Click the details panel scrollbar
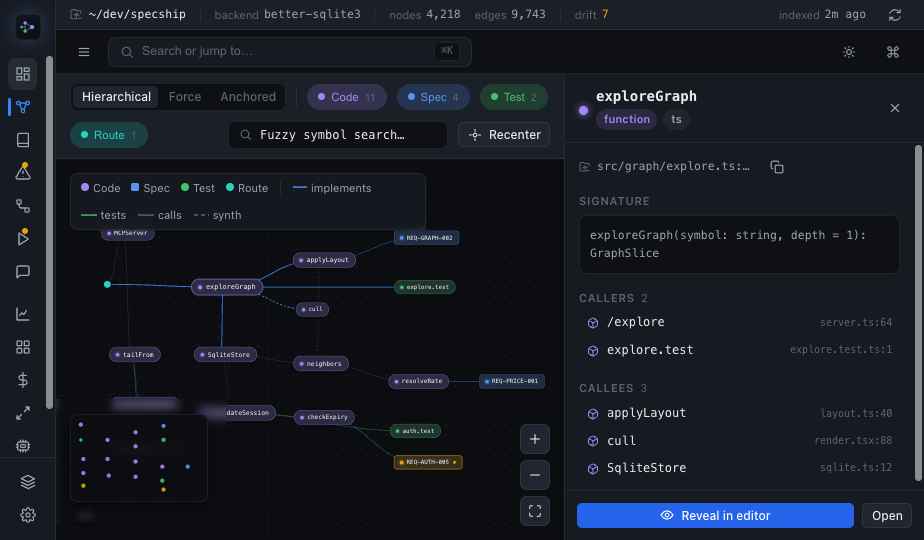 918,312
